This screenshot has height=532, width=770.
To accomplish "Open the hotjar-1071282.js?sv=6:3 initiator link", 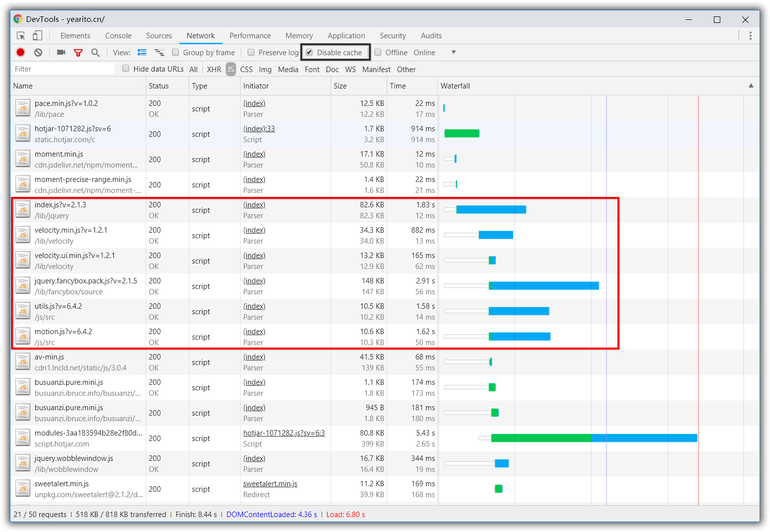I will click(x=284, y=433).
